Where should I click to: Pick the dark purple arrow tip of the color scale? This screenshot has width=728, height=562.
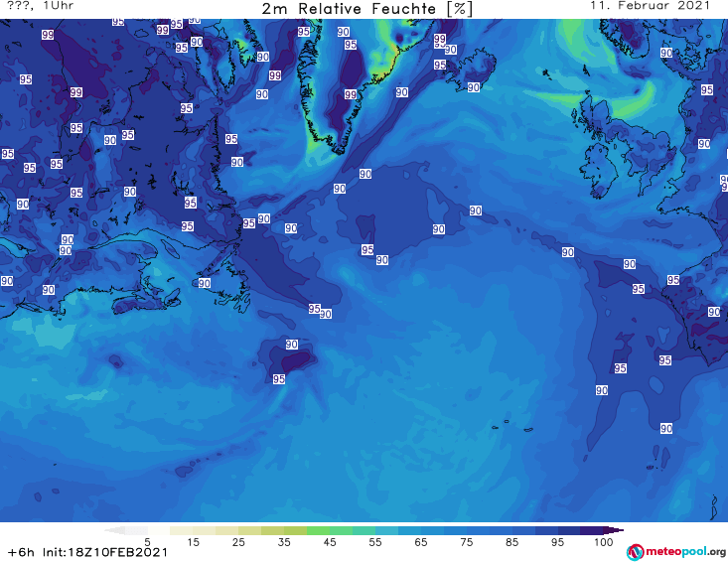click(615, 530)
